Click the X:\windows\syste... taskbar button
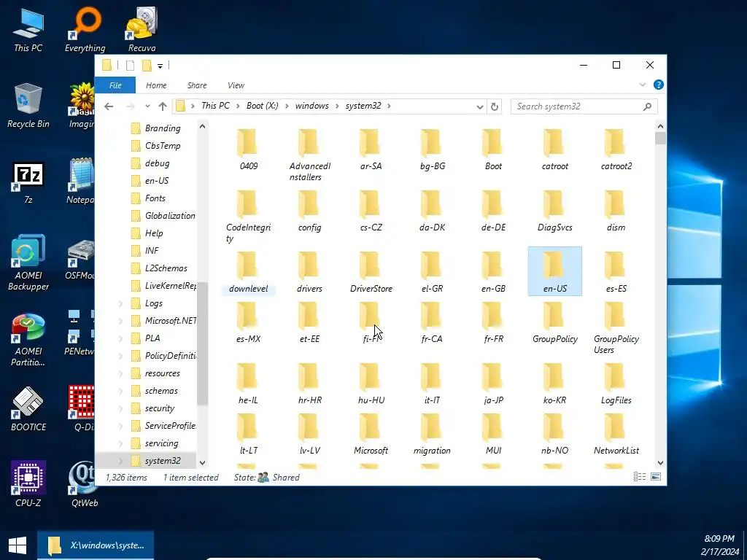Screen dimensions: 747x560 96,545
